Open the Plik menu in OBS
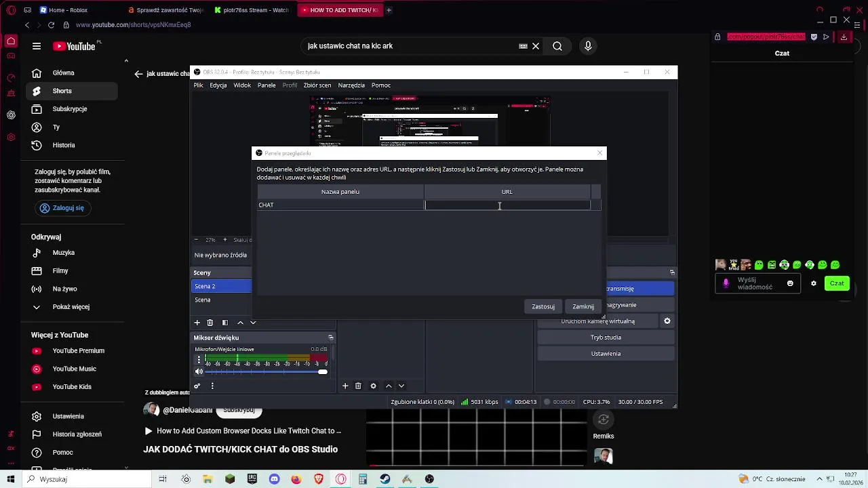 pyautogui.click(x=198, y=85)
